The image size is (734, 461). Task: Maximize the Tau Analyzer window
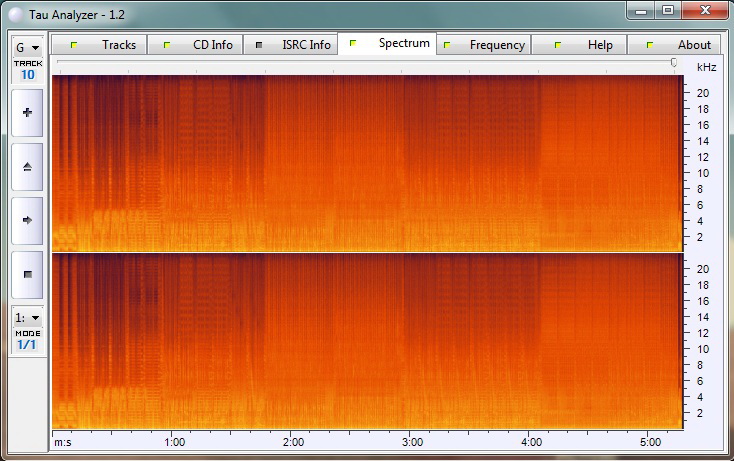click(x=668, y=11)
